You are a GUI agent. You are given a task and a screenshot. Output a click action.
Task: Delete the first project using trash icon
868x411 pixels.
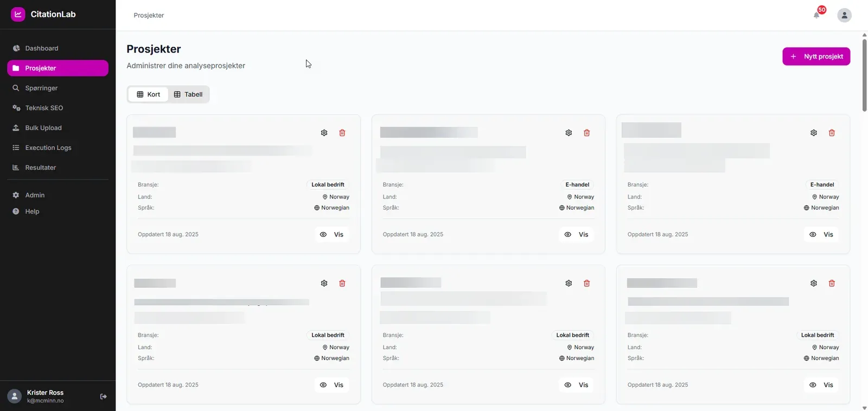click(342, 133)
